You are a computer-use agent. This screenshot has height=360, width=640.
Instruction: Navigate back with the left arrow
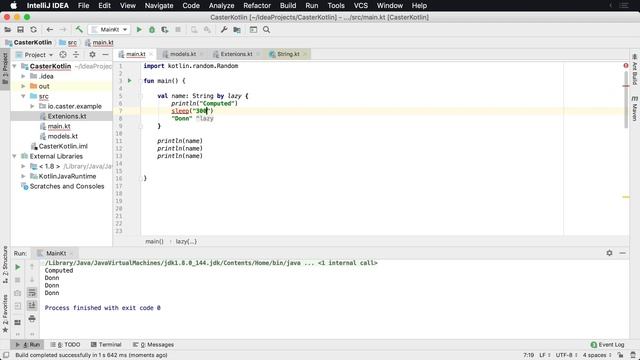click(x=49, y=30)
